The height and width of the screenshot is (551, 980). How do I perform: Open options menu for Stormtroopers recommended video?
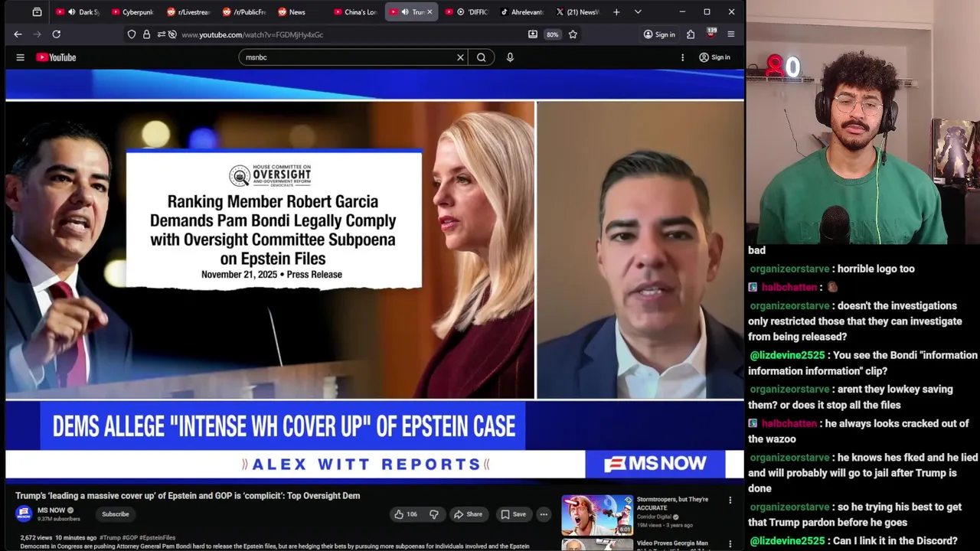tap(730, 500)
